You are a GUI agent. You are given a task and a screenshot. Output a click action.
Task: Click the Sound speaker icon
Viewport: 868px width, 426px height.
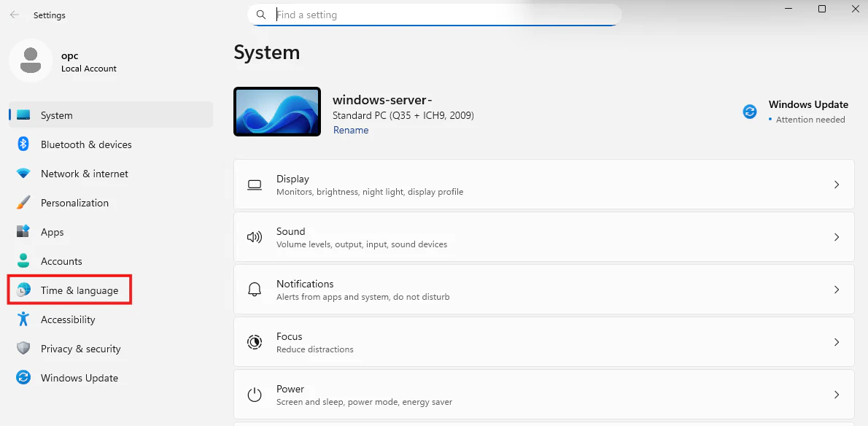point(255,237)
